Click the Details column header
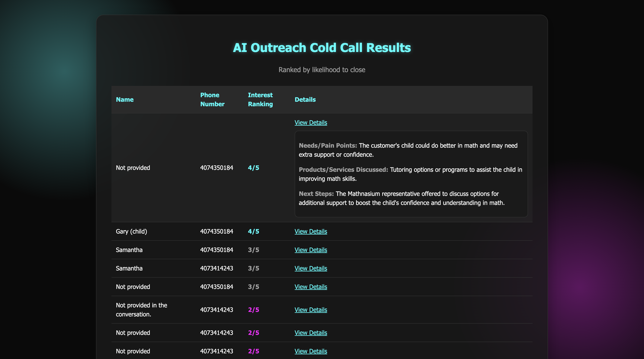 (x=305, y=100)
